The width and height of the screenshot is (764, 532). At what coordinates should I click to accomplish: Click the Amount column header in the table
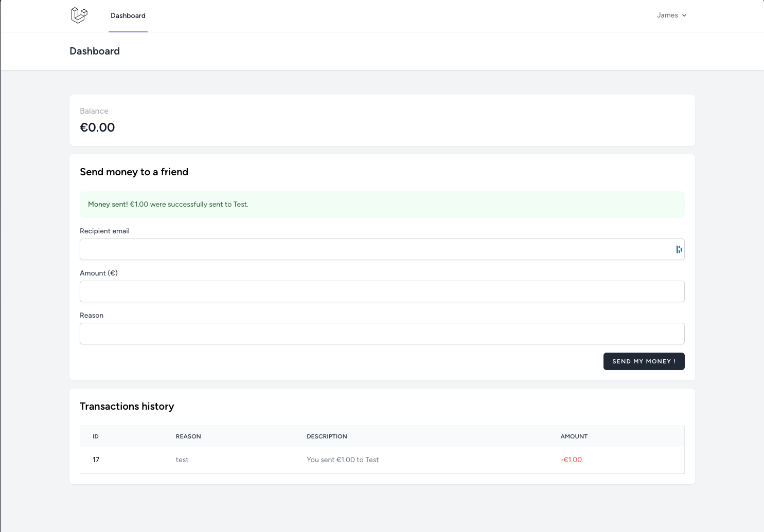574,436
